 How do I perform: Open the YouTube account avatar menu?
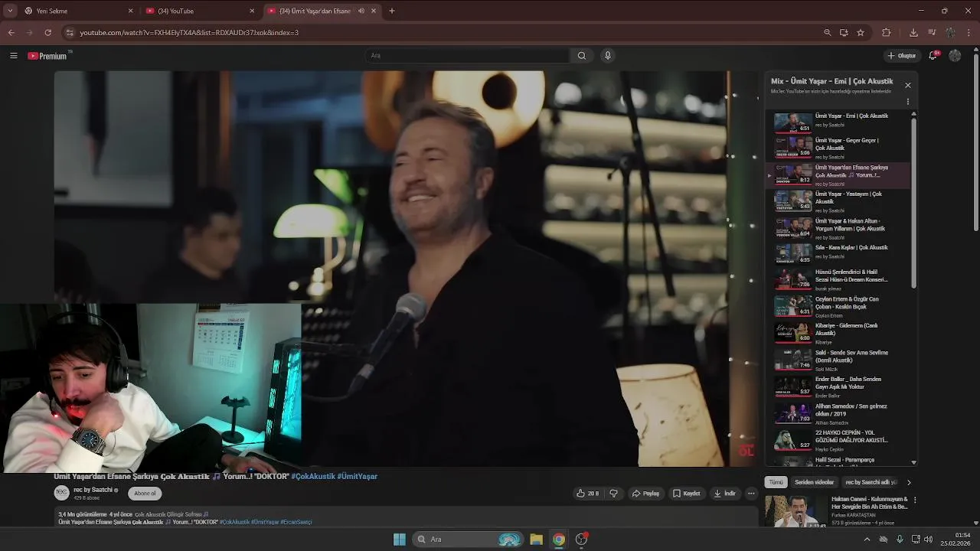(x=955, y=56)
